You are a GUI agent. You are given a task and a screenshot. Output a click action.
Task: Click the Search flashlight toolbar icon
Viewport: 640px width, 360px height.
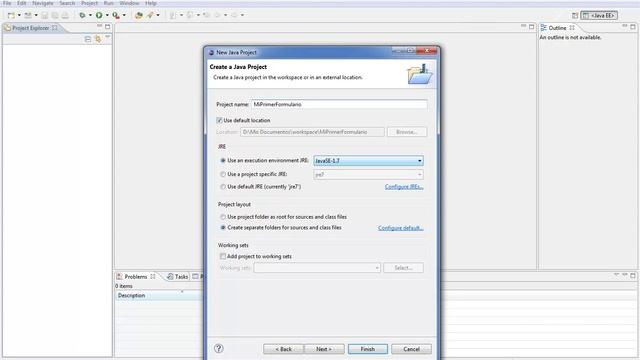click(x=150, y=15)
